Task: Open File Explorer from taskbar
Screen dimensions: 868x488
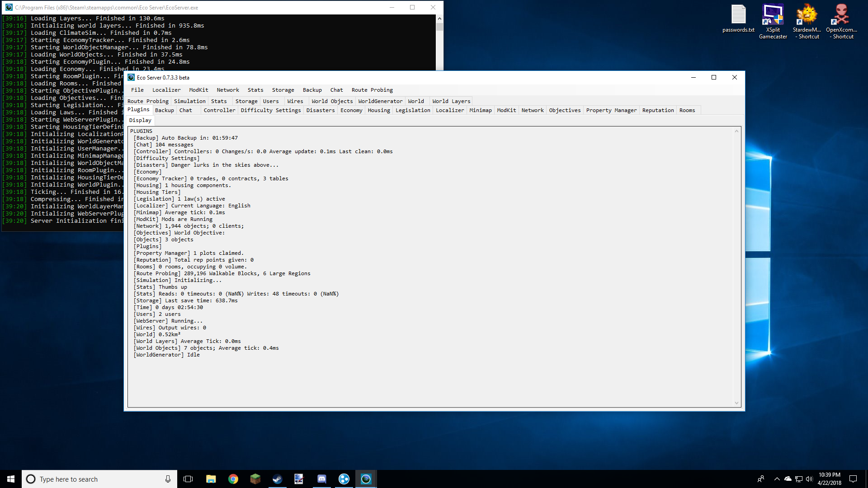Action: [211, 479]
